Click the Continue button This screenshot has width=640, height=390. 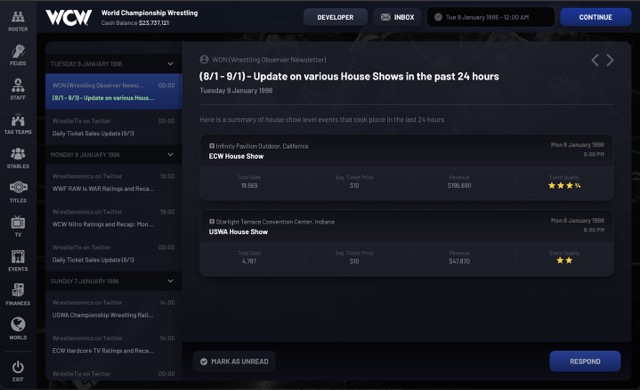[x=596, y=17]
